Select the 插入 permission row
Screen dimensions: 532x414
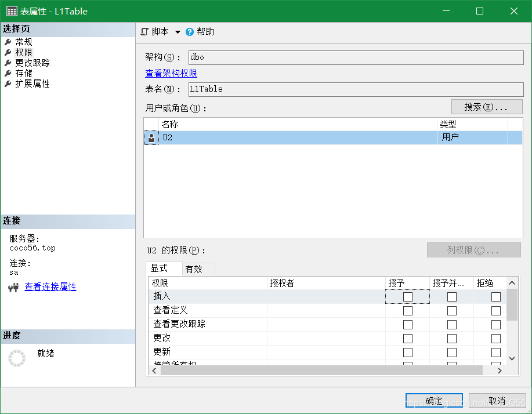click(327, 297)
